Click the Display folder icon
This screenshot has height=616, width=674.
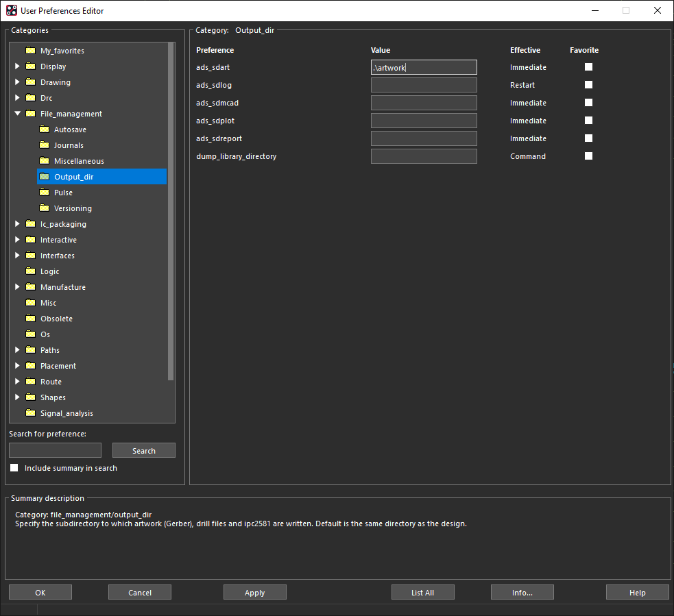click(x=31, y=66)
